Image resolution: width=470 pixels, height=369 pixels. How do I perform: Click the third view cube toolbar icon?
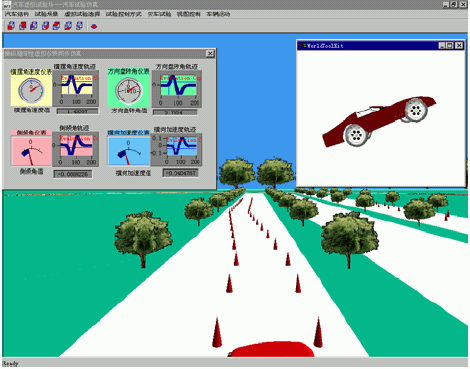34,26
